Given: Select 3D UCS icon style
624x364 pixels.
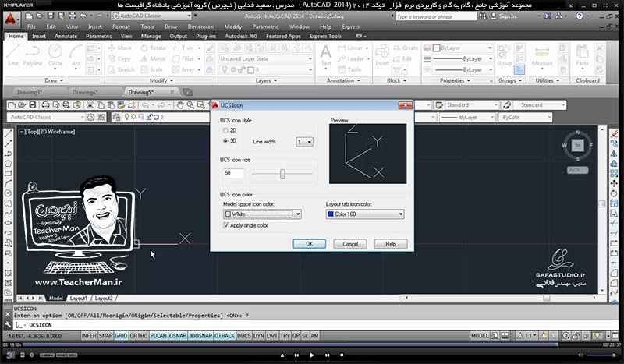Looking at the screenshot, I should (225, 140).
